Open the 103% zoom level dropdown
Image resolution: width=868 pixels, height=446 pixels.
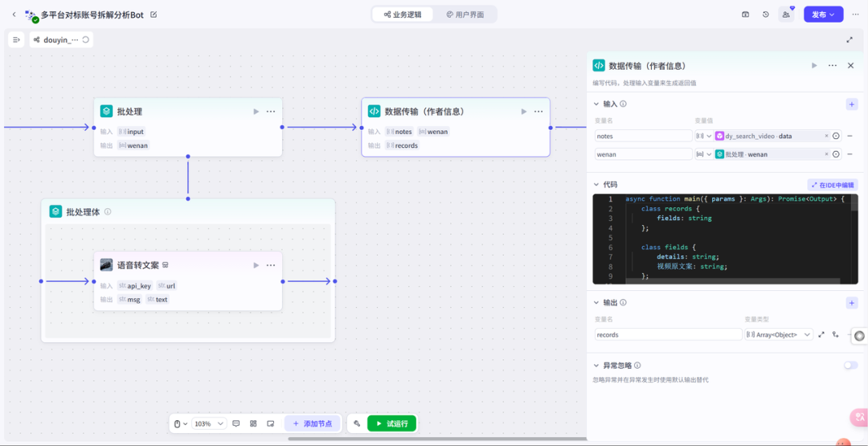point(209,423)
